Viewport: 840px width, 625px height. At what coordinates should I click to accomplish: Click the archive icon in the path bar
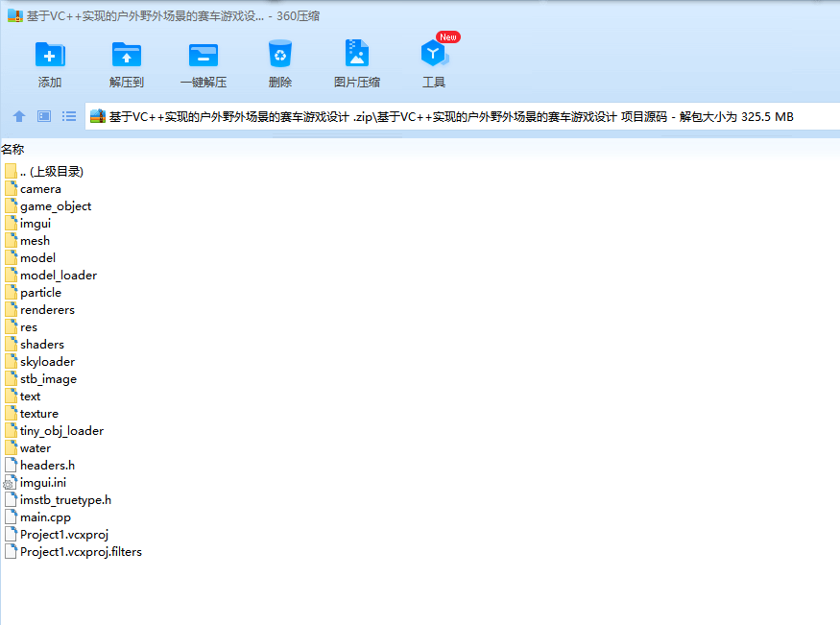click(x=98, y=116)
